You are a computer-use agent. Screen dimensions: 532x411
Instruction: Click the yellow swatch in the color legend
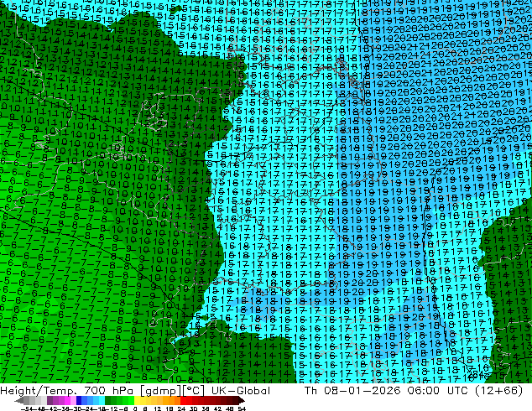137,401
